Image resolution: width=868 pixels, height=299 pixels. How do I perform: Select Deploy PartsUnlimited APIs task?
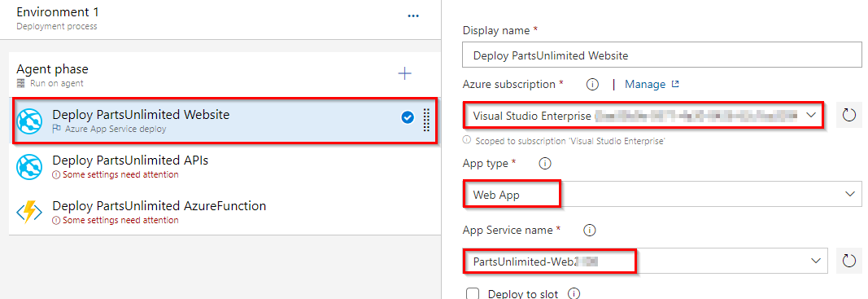pos(225,166)
